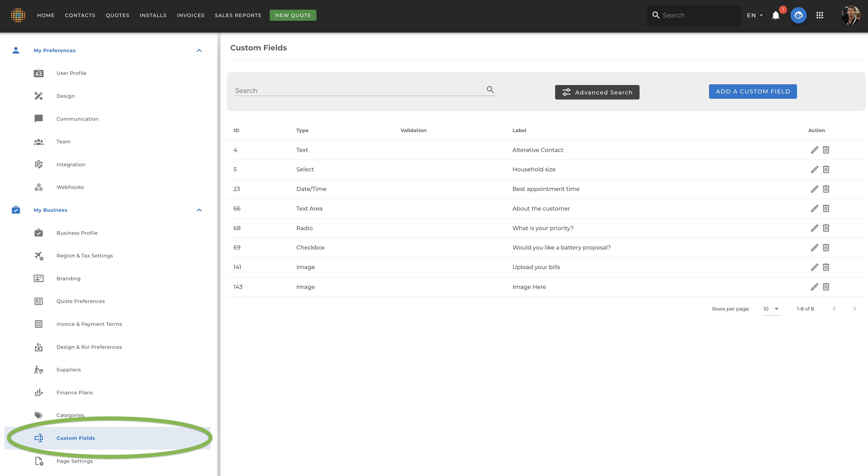Delete the battery proposal checkbox field
868x476 pixels.
[826, 247]
